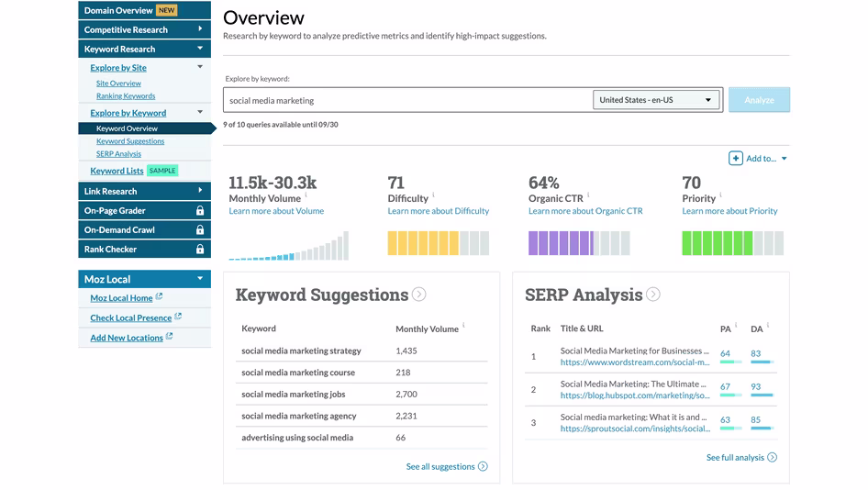Expand the Competitive Research menu
This screenshot has width=868, height=490.
coord(144,30)
